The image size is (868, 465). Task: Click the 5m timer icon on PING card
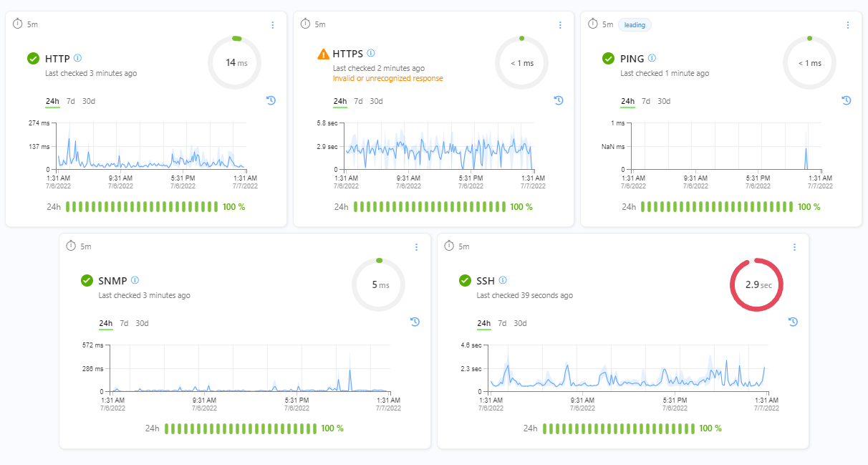(x=592, y=24)
